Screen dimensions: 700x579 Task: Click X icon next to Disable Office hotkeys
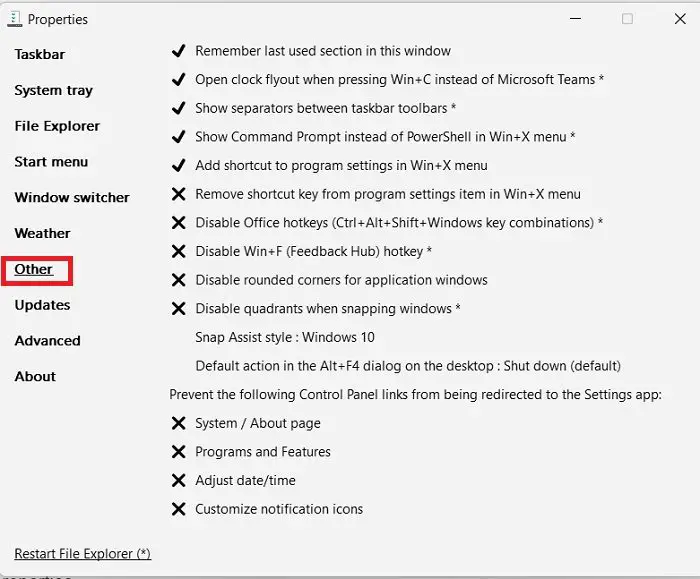[x=179, y=222]
